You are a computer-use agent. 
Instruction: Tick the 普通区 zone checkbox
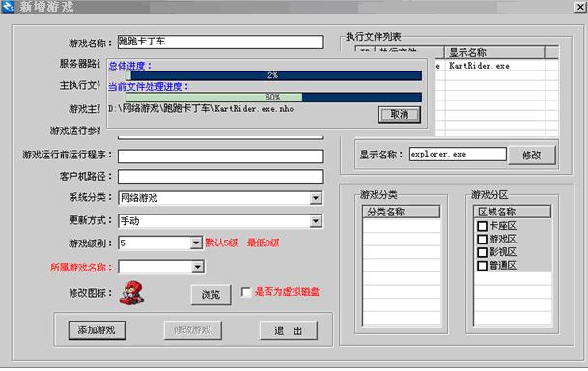(x=482, y=266)
